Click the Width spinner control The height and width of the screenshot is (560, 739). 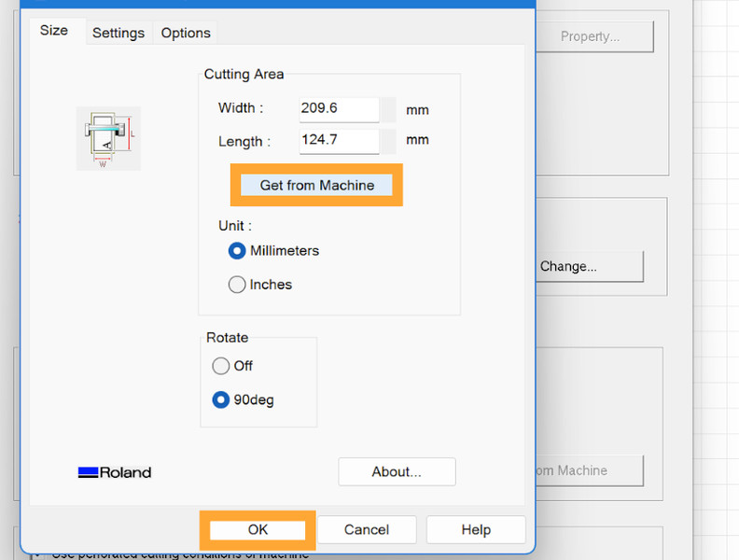coord(389,110)
